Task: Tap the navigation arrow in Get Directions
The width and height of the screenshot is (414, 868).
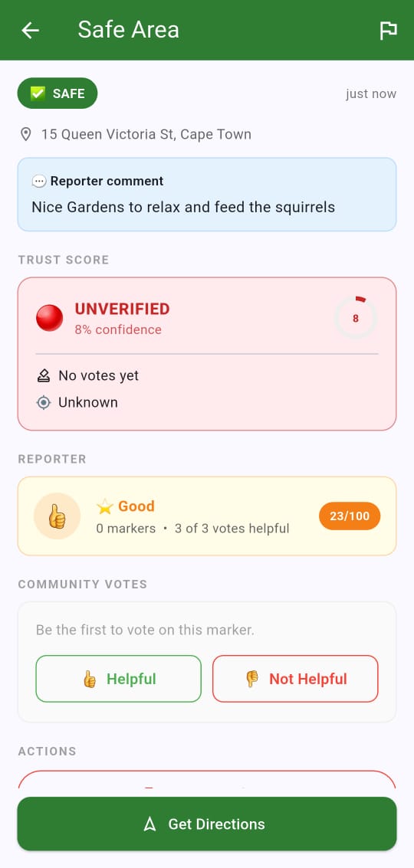Action: pyautogui.click(x=149, y=824)
